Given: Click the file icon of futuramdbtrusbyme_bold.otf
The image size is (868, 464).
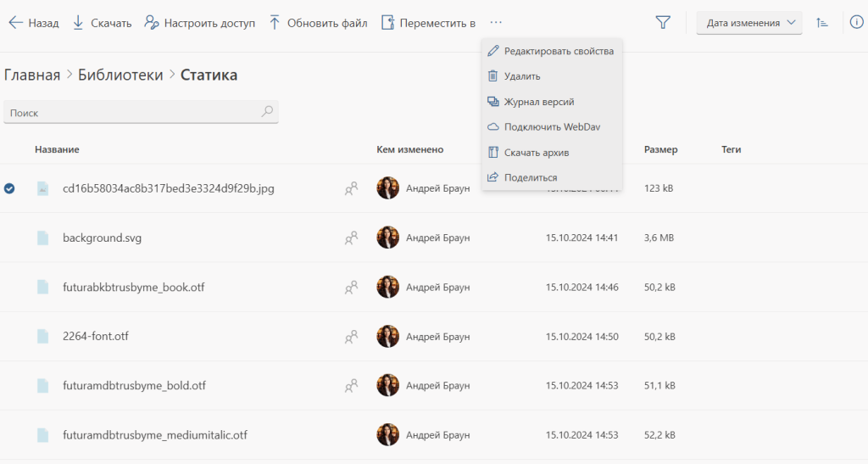Looking at the screenshot, I should click(x=42, y=386).
